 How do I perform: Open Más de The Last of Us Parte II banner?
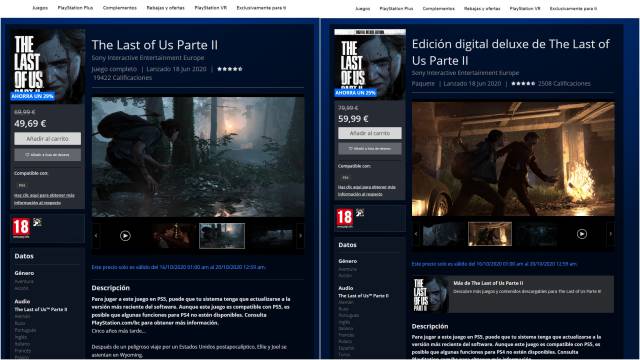pos(513,294)
